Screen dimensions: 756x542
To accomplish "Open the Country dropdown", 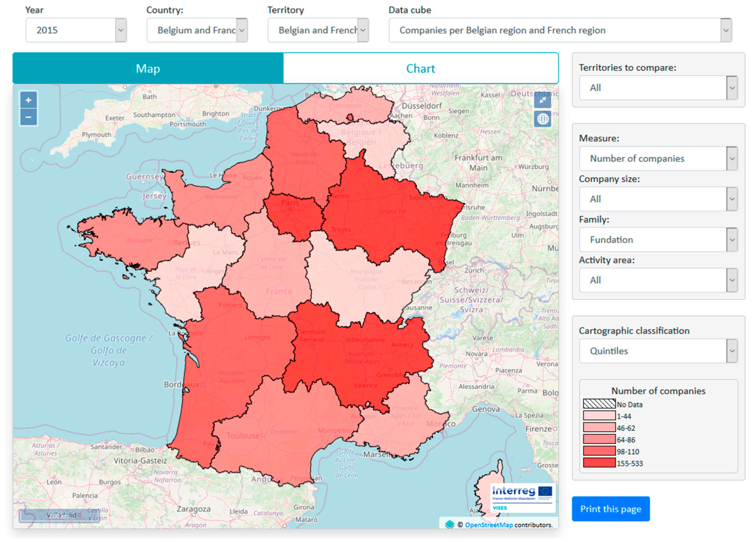I will pos(197,30).
